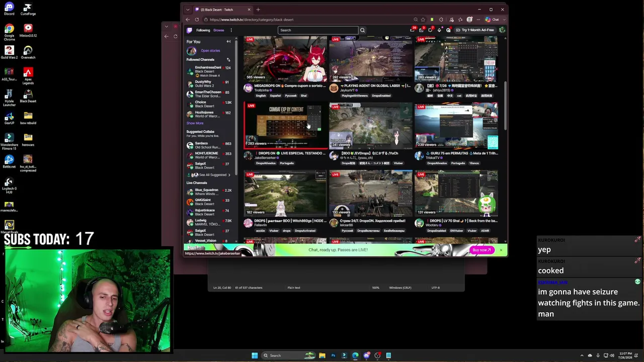
Task: Sort followed channels with the arrows icon
Action: (228, 59)
